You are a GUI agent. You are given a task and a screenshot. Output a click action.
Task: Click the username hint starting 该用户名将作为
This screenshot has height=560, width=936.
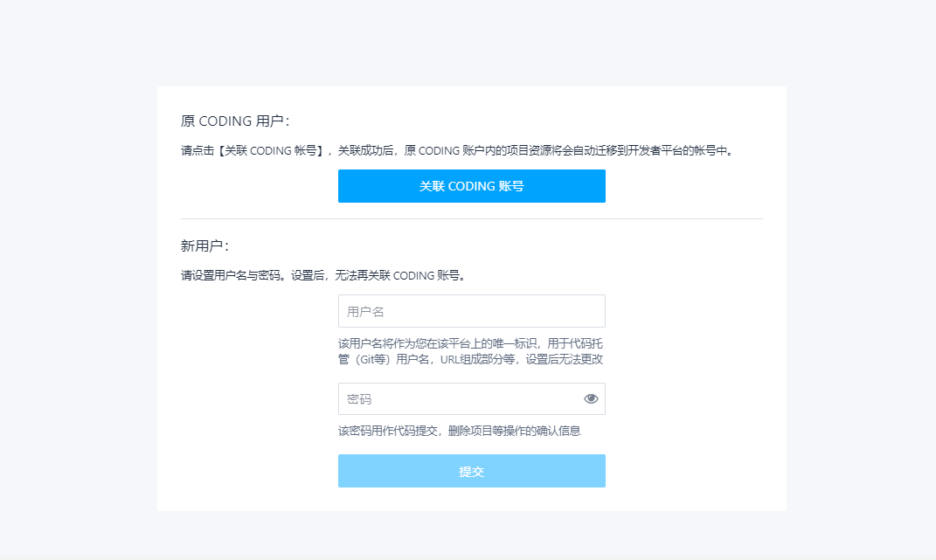(x=470, y=351)
